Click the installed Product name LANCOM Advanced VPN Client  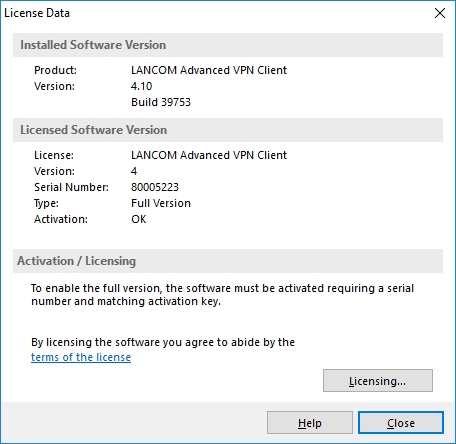(209, 70)
